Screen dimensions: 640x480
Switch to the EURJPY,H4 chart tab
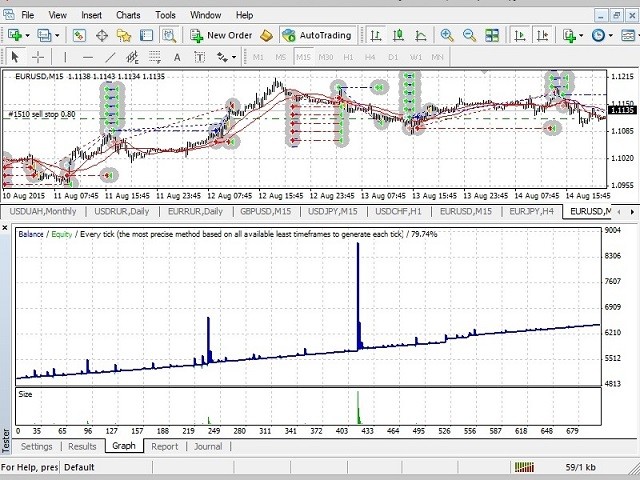(x=531, y=211)
